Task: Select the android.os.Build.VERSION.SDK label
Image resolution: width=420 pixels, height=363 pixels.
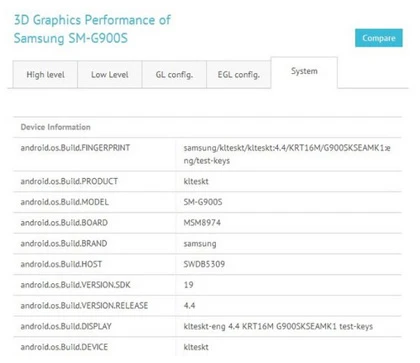Action: pos(75,285)
